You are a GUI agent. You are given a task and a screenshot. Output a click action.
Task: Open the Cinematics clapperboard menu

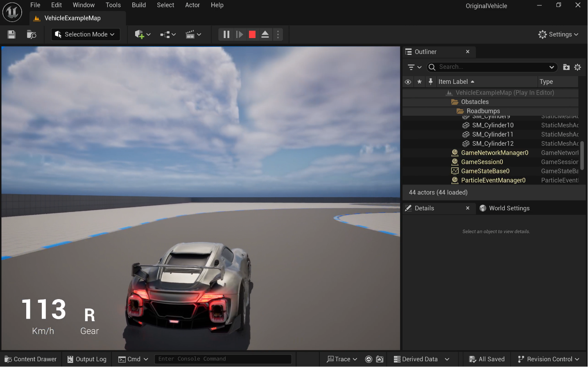tap(193, 34)
